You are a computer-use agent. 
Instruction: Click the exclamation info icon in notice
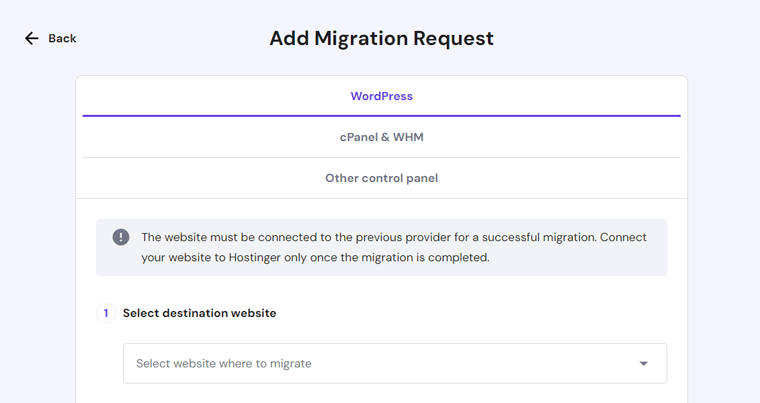[121, 237]
